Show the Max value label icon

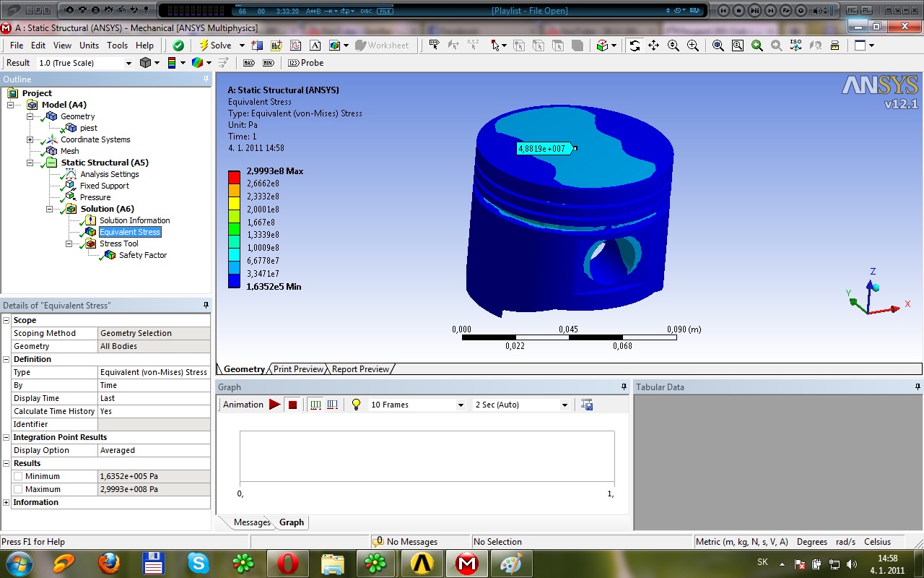(x=249, y=63)
